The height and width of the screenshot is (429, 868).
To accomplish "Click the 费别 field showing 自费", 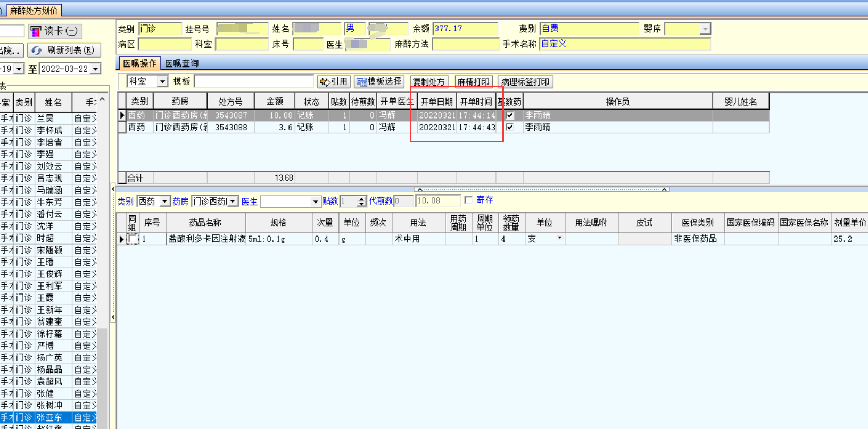I will click(589, 29).
